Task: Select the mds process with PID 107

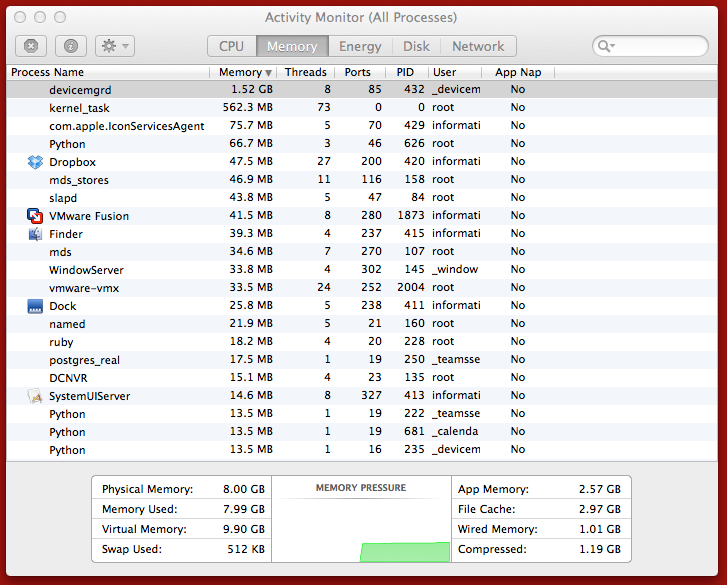Action: [362, 252]
